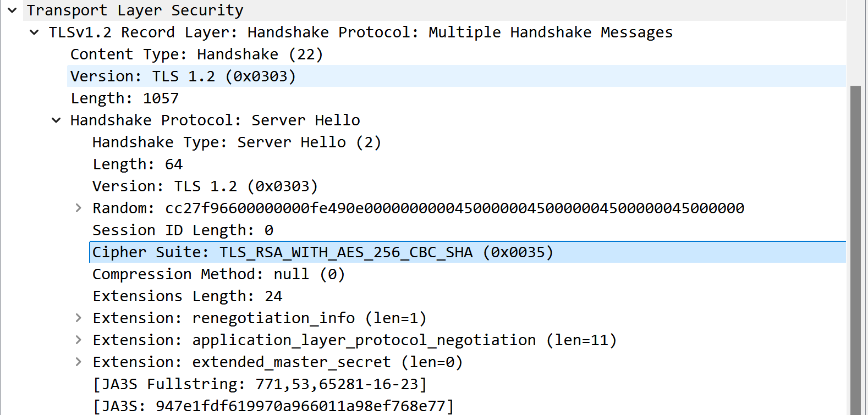Select the Length: 64 field
The height and width of the screenshot is (415, 868).
[138, 164]
